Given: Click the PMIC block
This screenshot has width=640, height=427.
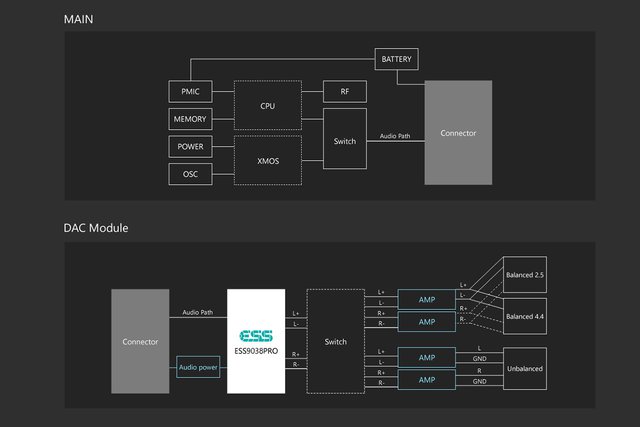Looking at the screenshot, I should pyautogui.click(x=190, y=93).
